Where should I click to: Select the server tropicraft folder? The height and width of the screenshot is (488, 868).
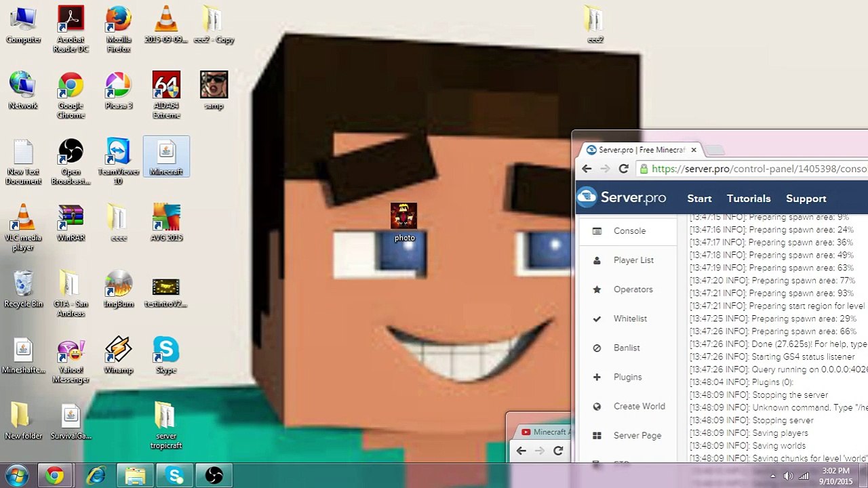click(166, 426)
